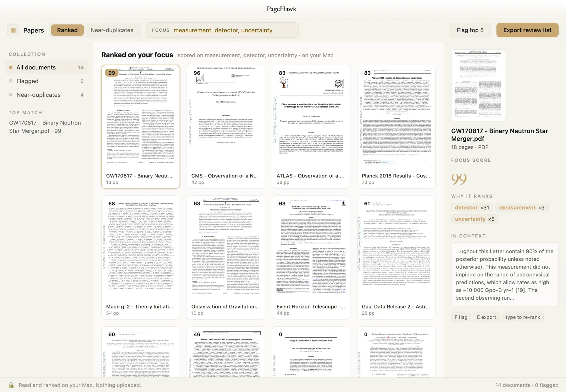
Task: Select the Planck 2018 Results card
Action: tap(396, 127)
